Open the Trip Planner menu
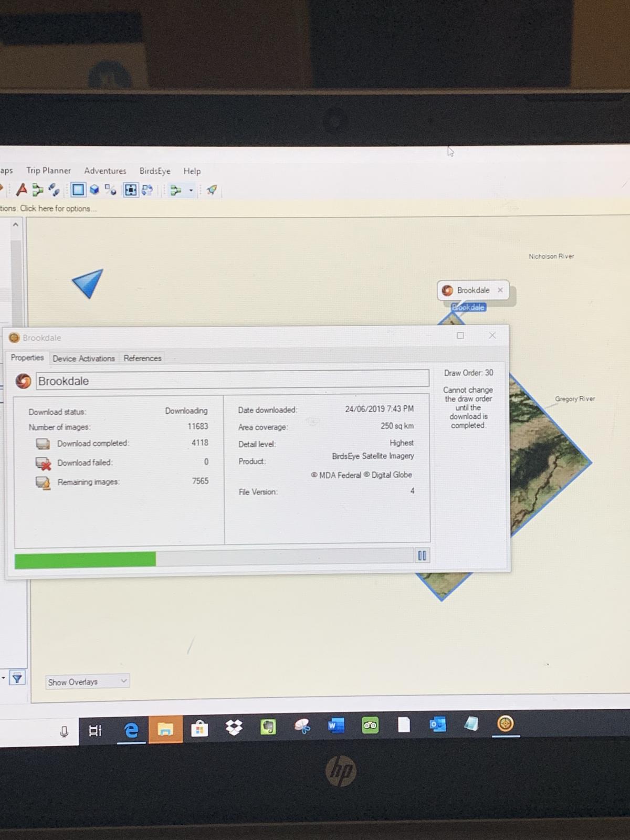The image size is (630, 840). 48,171
